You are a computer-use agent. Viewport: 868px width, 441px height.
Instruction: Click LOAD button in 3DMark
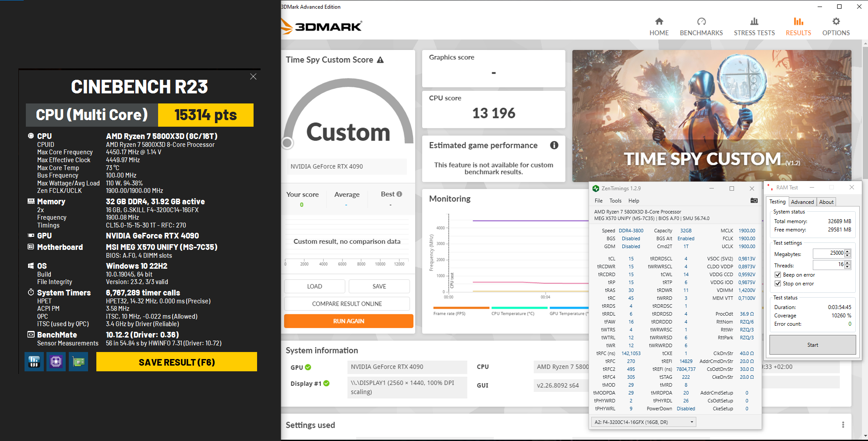point(314,286)
